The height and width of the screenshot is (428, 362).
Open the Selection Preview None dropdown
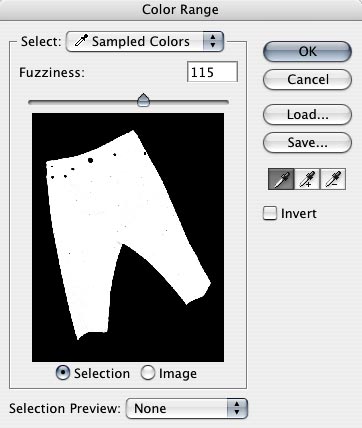(187, 408)
